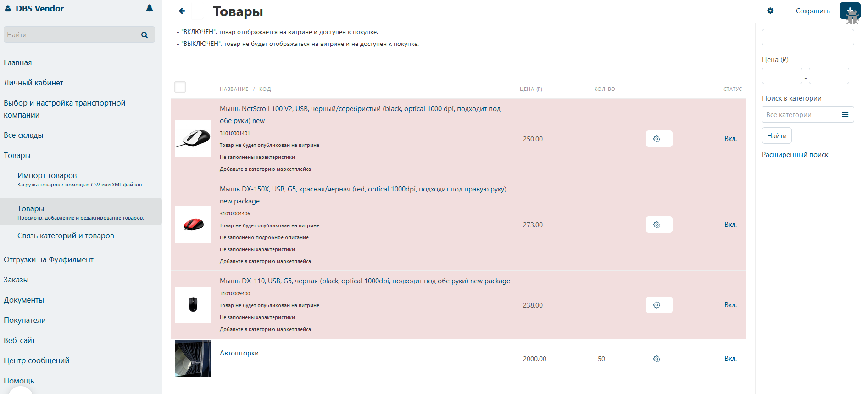Open gear menu for DX-110 mouse
This screenshot has height=394, width=868.
pos(659,305)
